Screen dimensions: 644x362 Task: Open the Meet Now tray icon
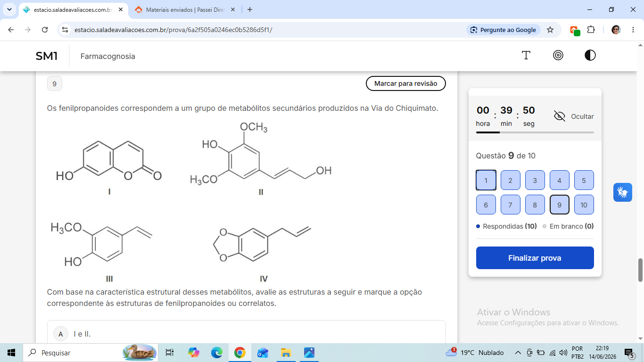pos(529,353)
